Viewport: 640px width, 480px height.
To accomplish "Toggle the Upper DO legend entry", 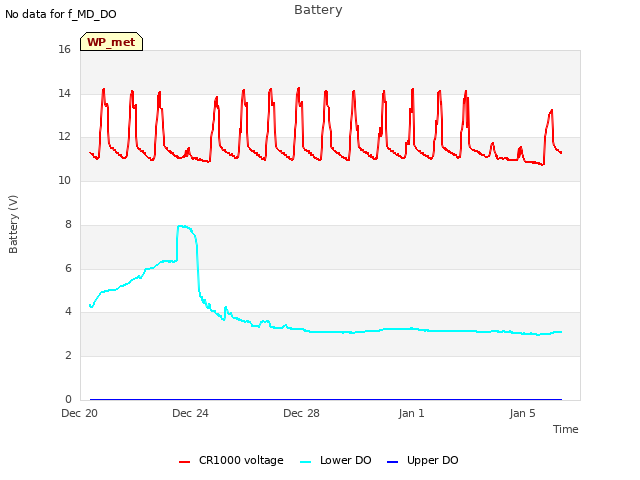I will click(422, 460).
